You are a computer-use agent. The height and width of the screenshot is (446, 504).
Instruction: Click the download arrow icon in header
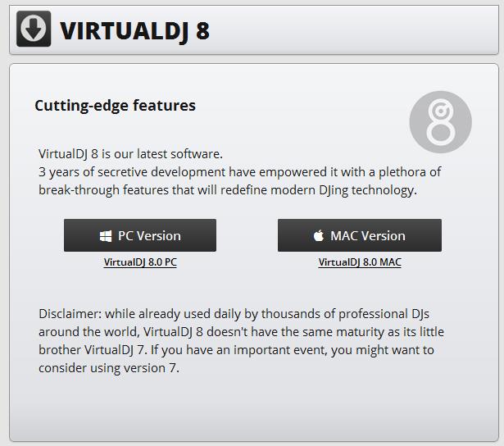34,29
